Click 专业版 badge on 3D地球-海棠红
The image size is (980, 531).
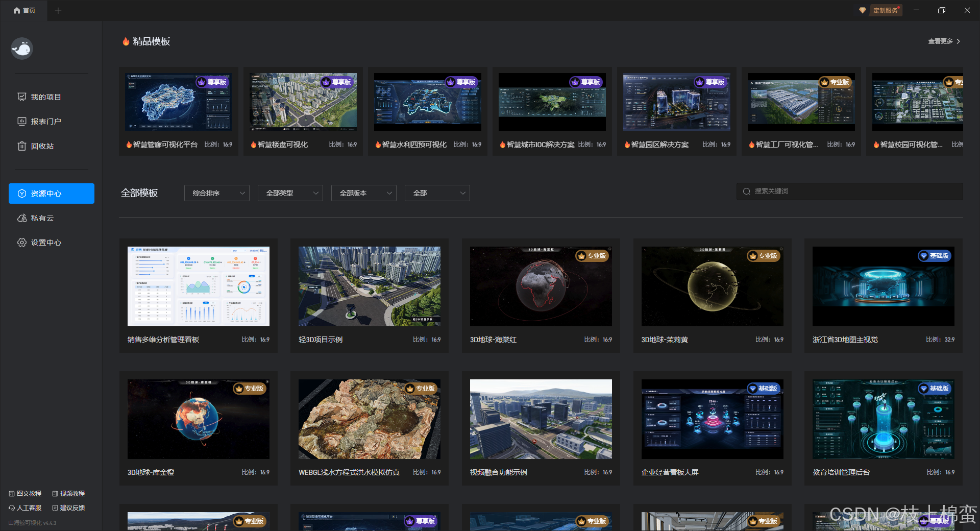pos(592,256)
